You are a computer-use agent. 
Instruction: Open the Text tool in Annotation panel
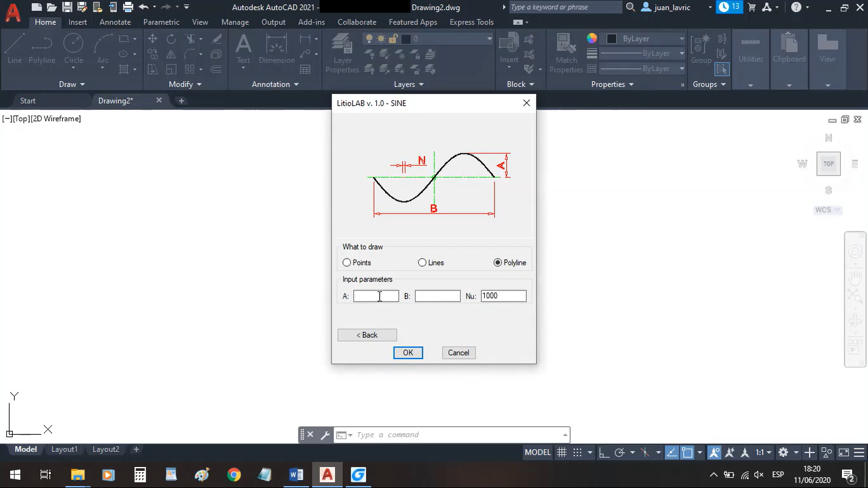tap(243, 49)
